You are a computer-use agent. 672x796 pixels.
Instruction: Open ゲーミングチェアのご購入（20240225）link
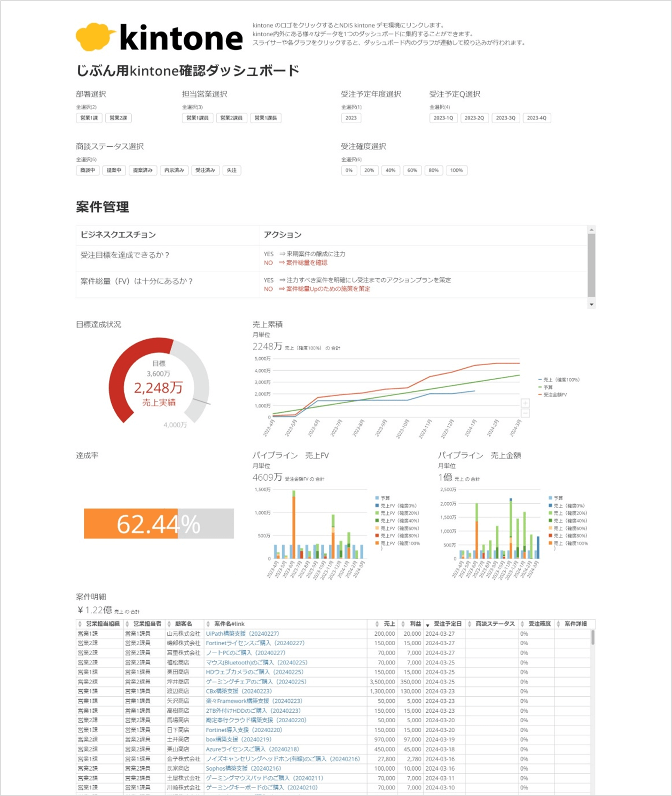pyautogui.click(x=256, y=681)
